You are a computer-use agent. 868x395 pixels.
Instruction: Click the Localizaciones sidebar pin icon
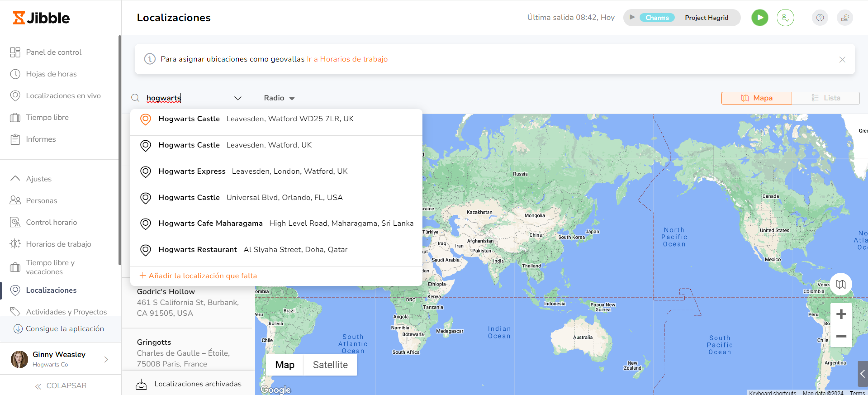coord(15,290)
